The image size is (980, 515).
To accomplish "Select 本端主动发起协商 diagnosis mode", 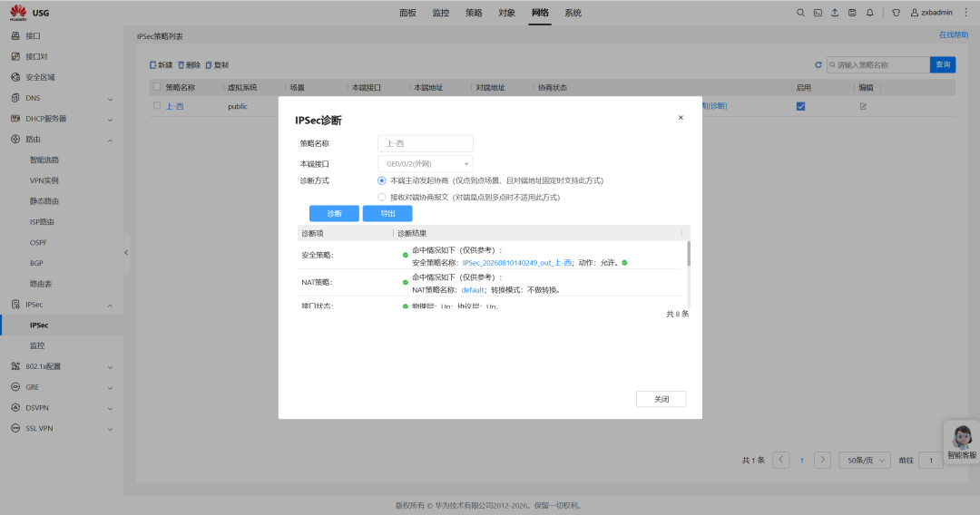I will tap(382, 180).
